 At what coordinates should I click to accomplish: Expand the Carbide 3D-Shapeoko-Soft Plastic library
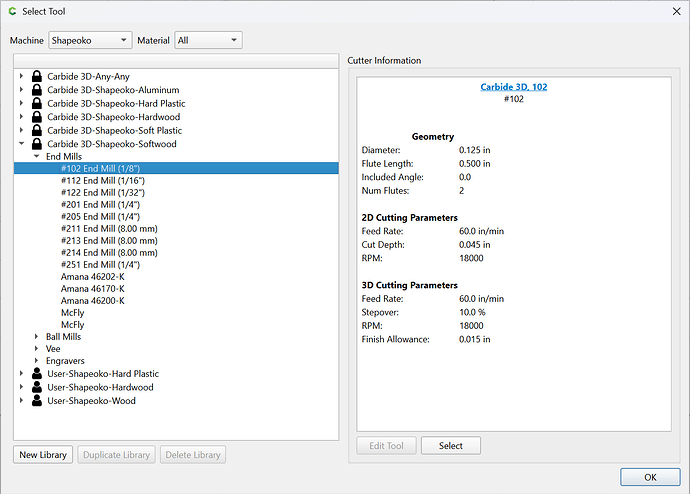pos(21,130)
